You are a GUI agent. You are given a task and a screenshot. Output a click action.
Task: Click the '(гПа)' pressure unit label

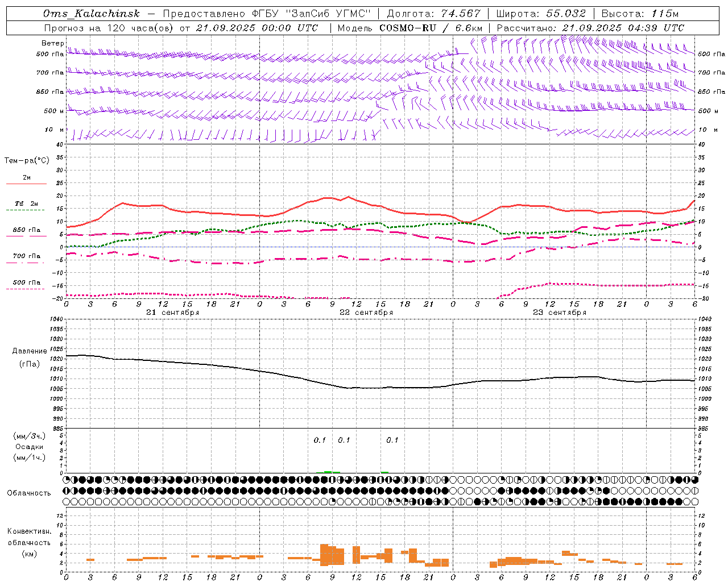click(x=30, y=364)
